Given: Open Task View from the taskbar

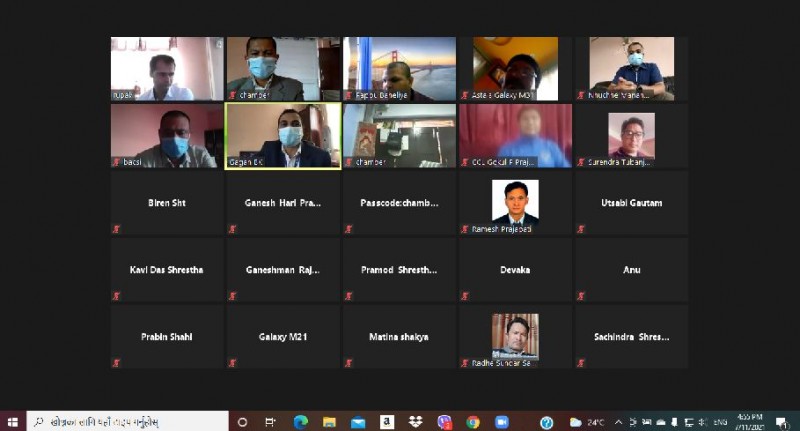Looking at the screenshot, I should point(271,422).
